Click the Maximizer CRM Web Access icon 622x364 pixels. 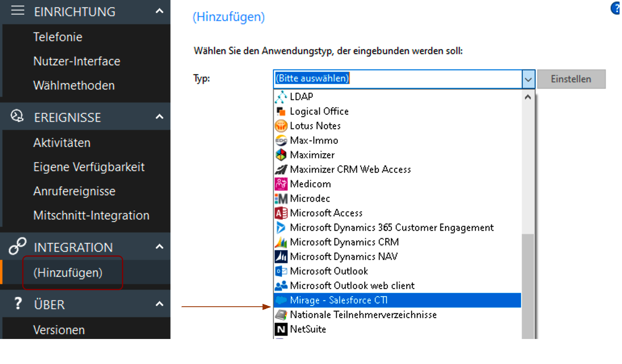coord(281,169)
